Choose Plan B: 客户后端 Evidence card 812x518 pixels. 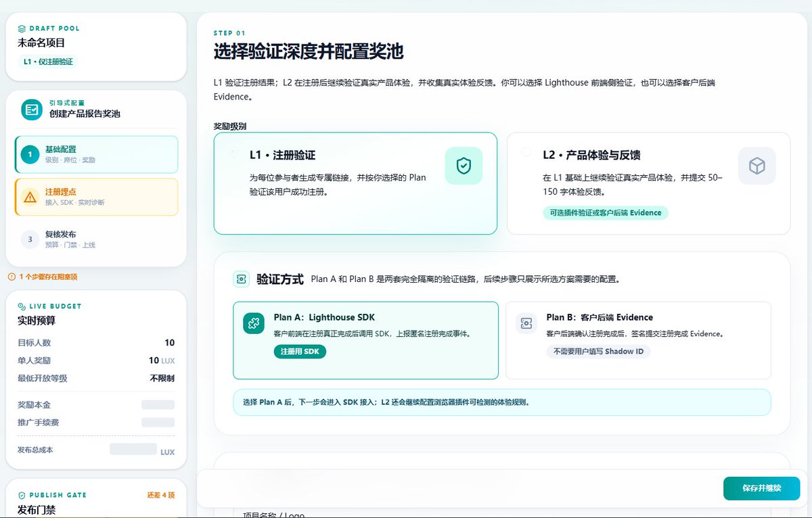tap(638, 340)
